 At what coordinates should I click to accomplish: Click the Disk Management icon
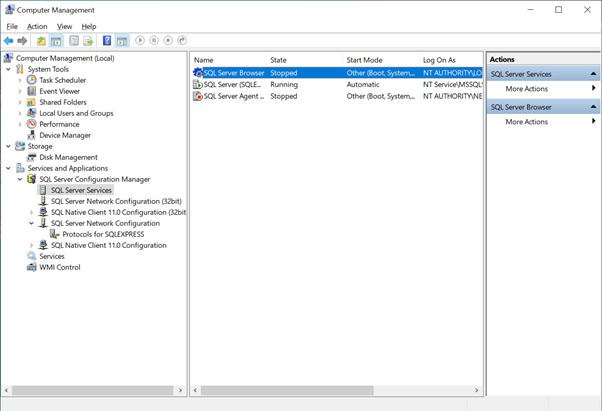[31, 157]
